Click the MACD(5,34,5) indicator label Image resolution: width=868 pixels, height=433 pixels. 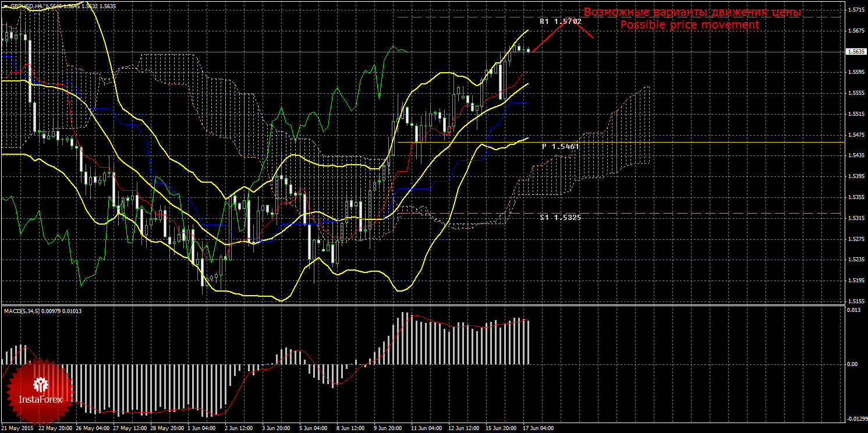23,311
